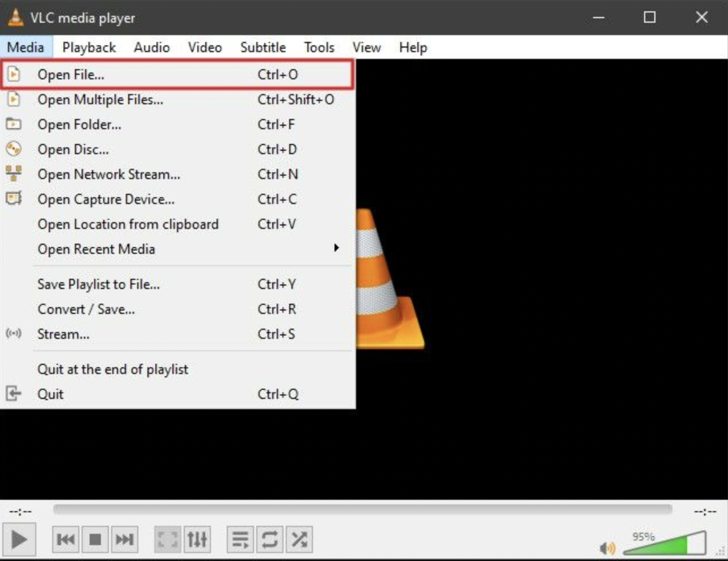728x561 pixels.
Task: Open the Subtitle menu
Action: (263, 47)
